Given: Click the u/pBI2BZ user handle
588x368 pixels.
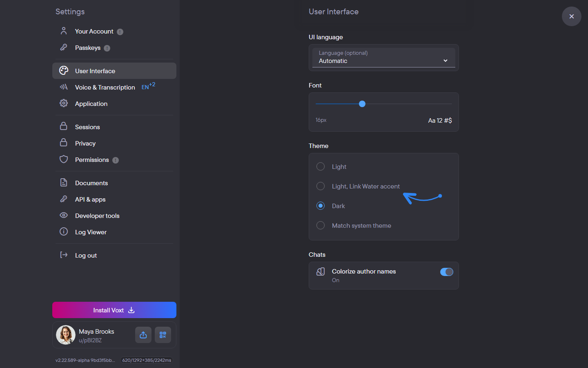Looking at the screenshot, I should [x=90, y=340].
